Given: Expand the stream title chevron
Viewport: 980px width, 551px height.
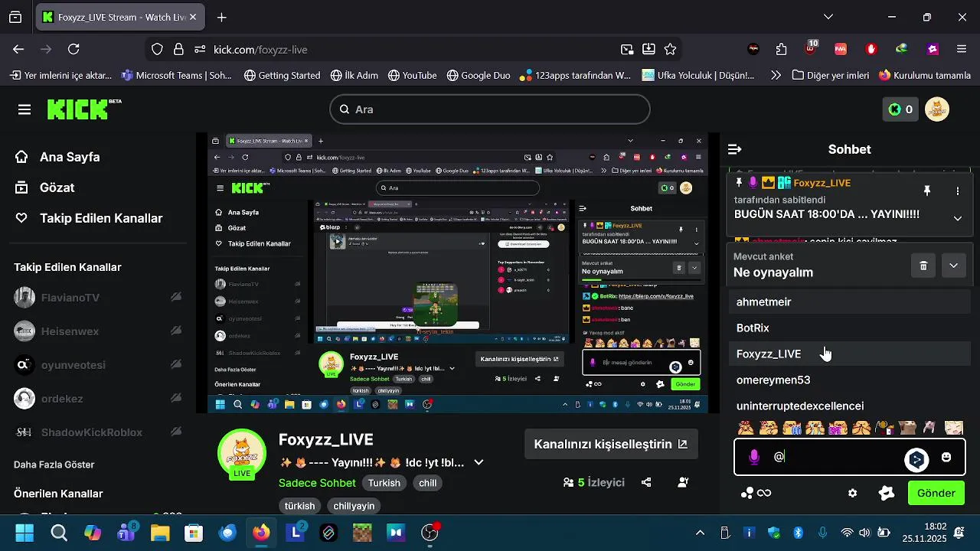Looking at the screenshot, I should click(x=479, y=462).
